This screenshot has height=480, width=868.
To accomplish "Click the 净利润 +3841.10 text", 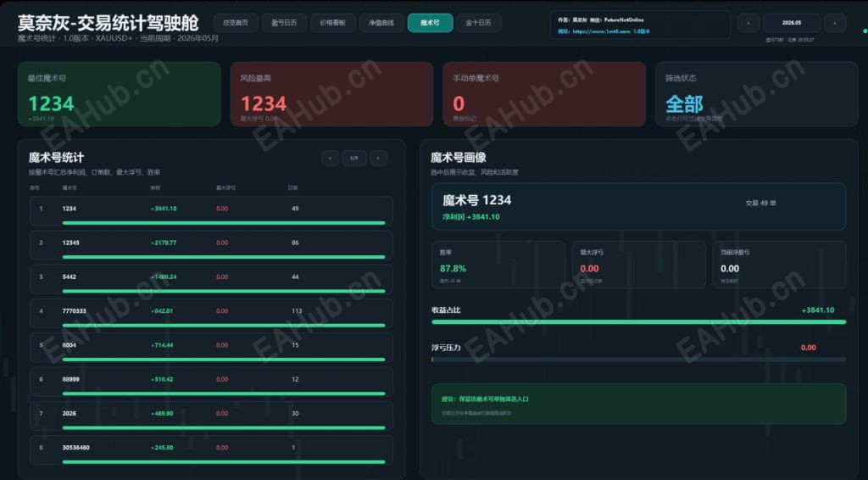I will (x=471, y=217).
